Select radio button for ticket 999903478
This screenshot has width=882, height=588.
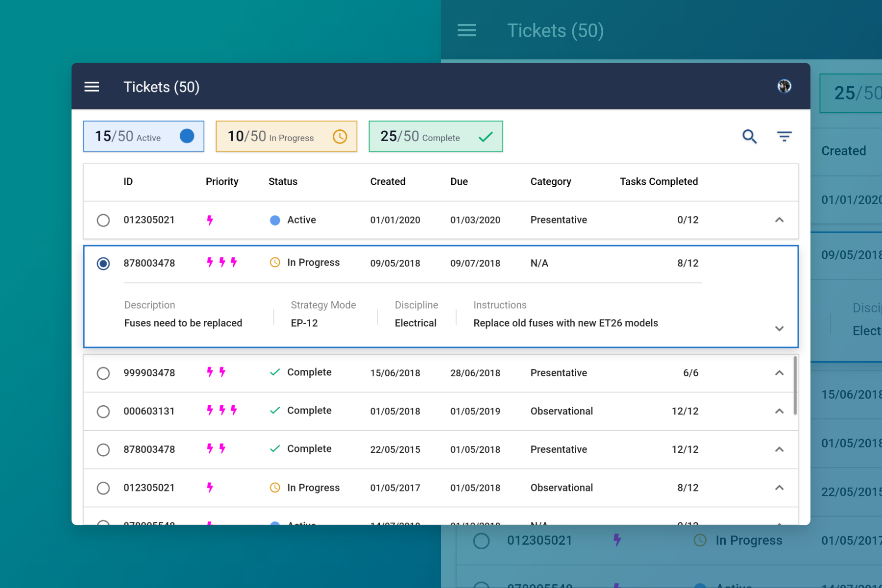click(103, 373)
